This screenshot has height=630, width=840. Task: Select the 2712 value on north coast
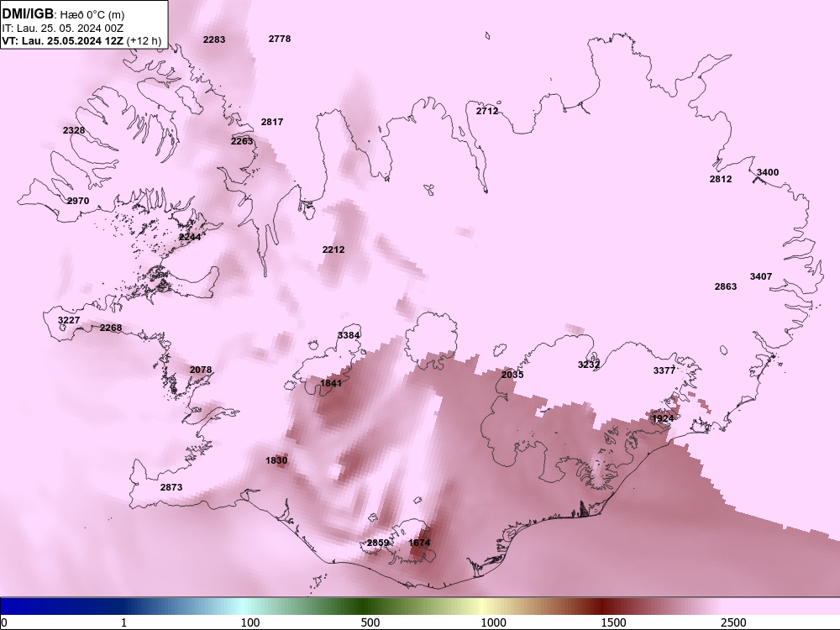click(487, 111)
